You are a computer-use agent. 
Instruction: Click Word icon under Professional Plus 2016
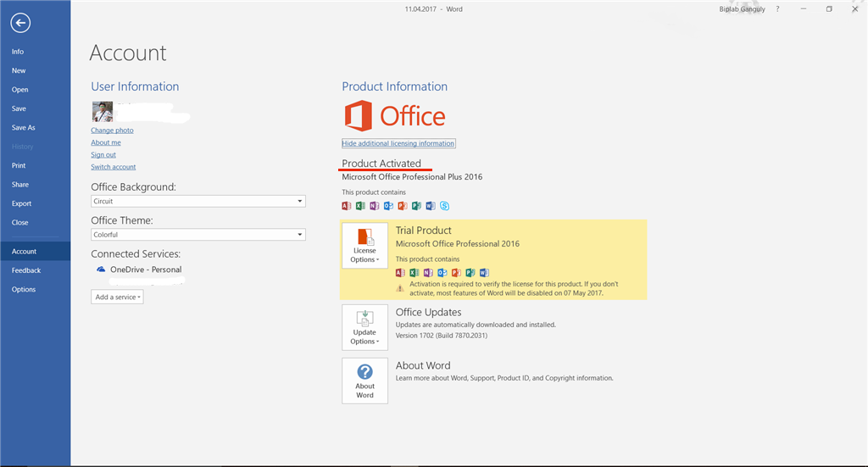(430, 206)
